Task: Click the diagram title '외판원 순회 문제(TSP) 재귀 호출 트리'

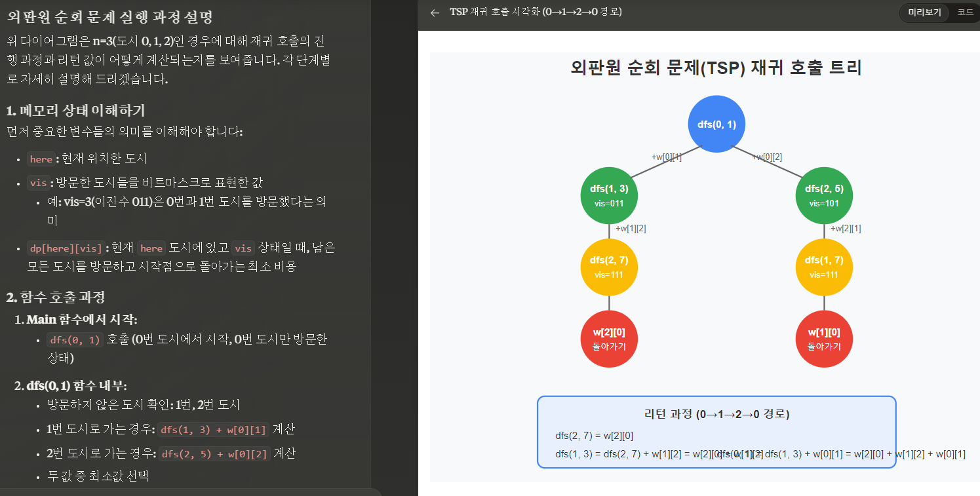Action: tap(716, 67)
